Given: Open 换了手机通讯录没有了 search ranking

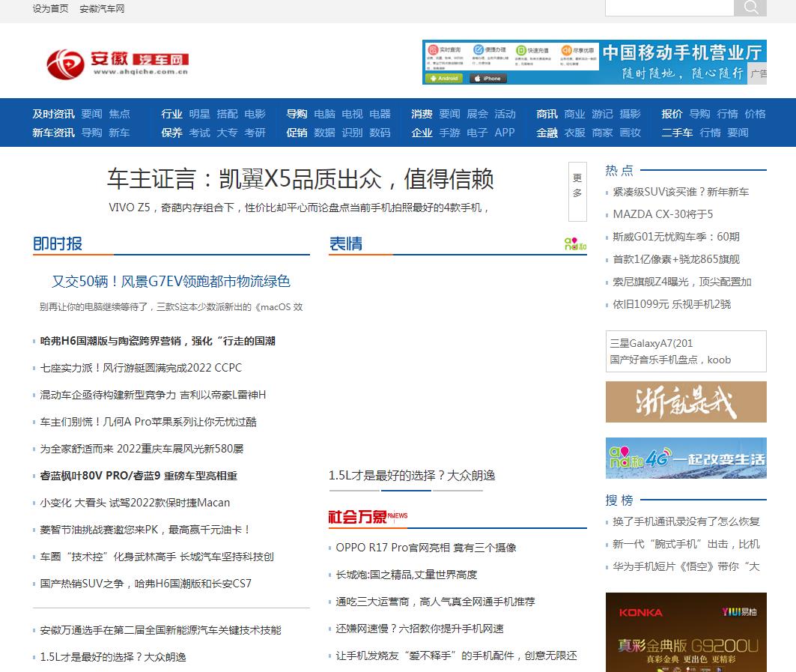Looking at the screenshot, I should [x=686, y=521].
